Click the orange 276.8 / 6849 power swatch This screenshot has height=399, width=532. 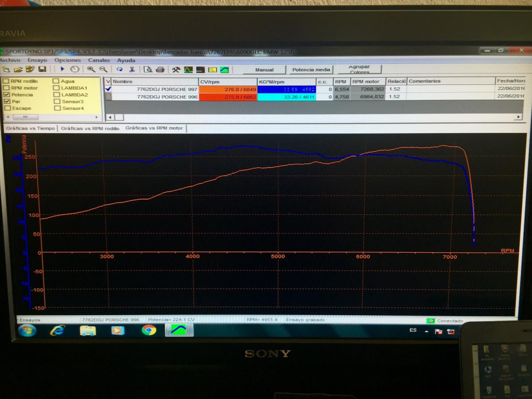[228, 89]
